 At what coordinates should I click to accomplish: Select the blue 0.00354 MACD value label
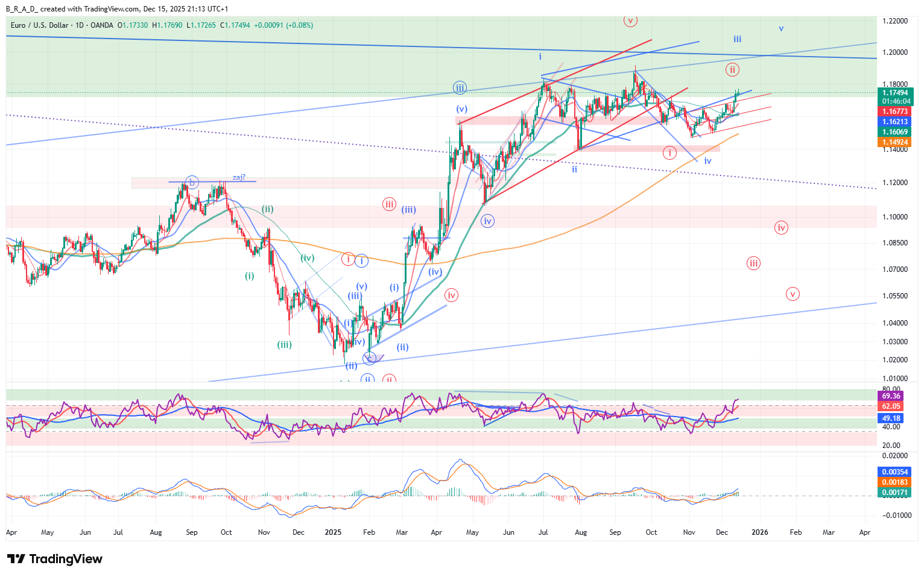894,472
